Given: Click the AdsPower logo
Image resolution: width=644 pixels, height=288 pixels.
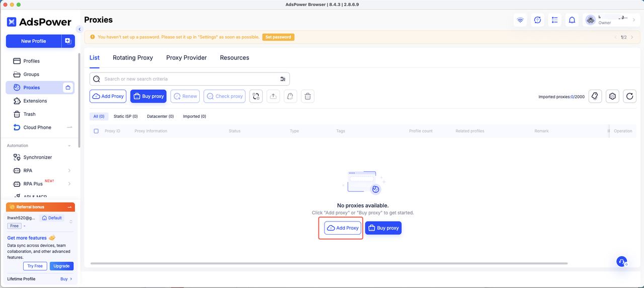Looking at the screenshot, I should click(x=39, y=22).
